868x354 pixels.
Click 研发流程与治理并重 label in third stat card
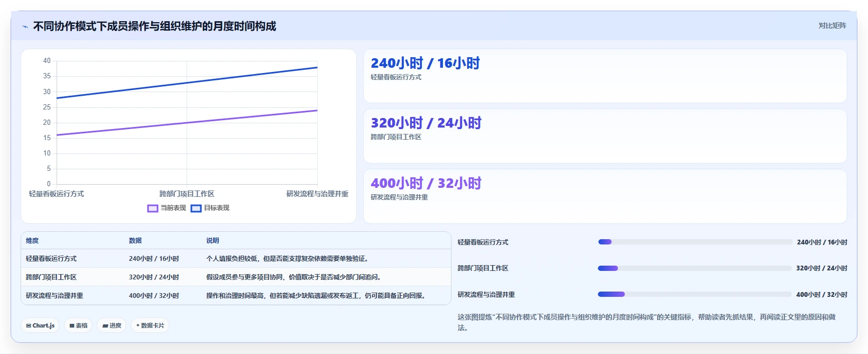[399, 197]
